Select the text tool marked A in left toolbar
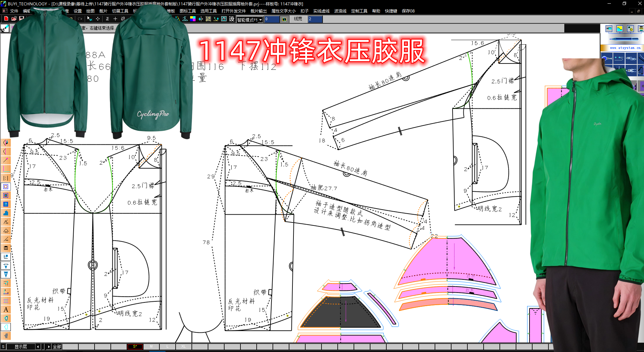 point(6,309)
